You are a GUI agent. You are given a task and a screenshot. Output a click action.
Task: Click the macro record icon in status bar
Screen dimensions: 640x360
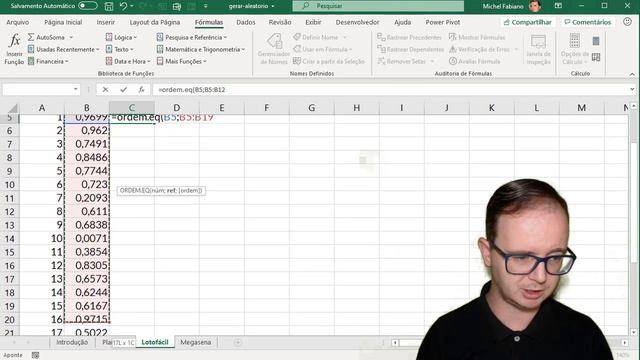click(36, 355)
